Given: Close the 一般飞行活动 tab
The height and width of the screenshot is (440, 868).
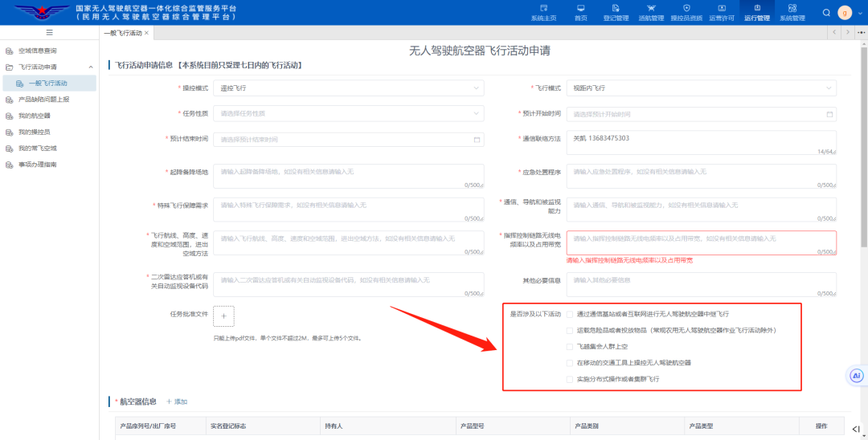Looking at the screenshot, I should (146, 33).
